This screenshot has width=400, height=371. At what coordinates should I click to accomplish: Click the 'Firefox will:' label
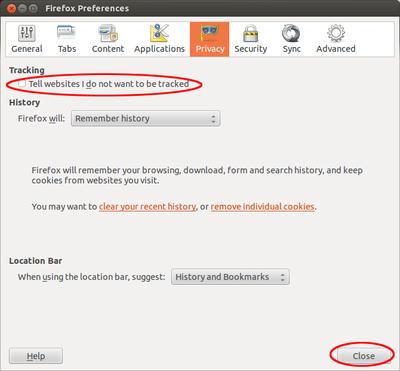41,119
